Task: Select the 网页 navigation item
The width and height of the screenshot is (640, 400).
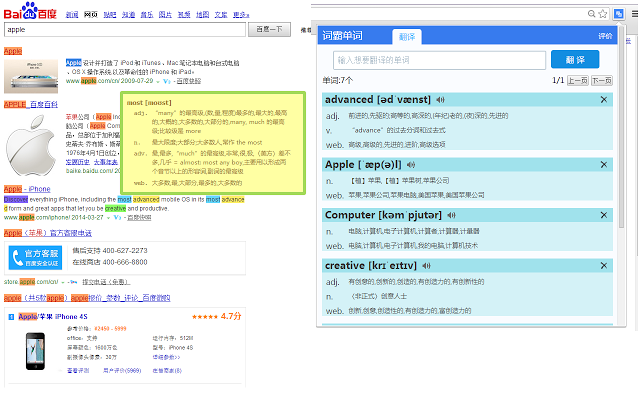Action: pyautogui.click(x=91, y=15)
